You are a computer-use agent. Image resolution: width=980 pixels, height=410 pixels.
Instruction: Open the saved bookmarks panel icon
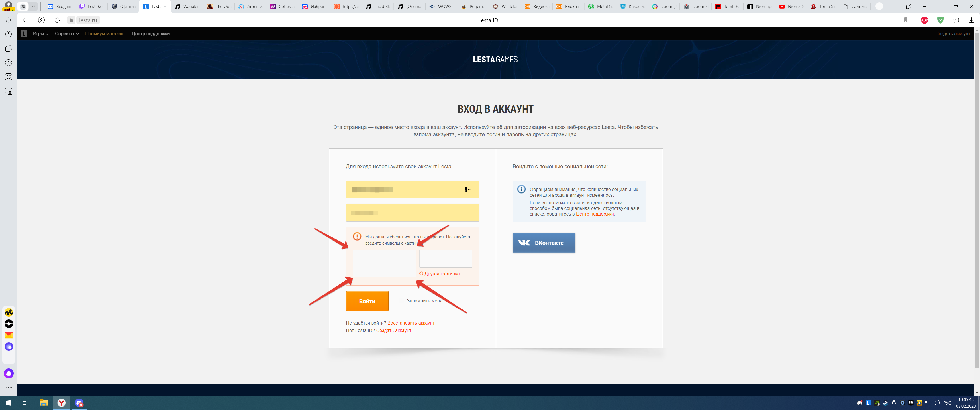(x=908, y=7)
